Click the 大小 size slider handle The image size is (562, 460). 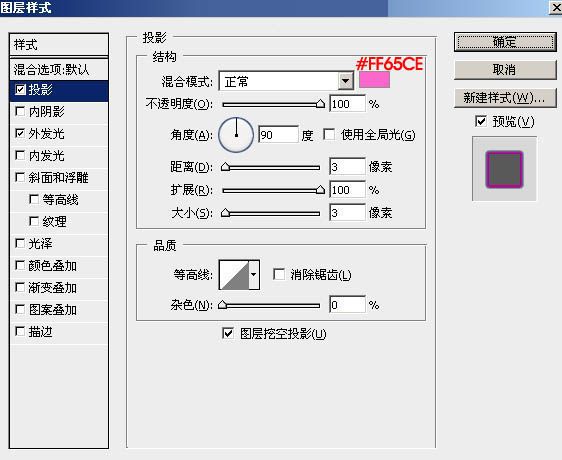[225, 213]
